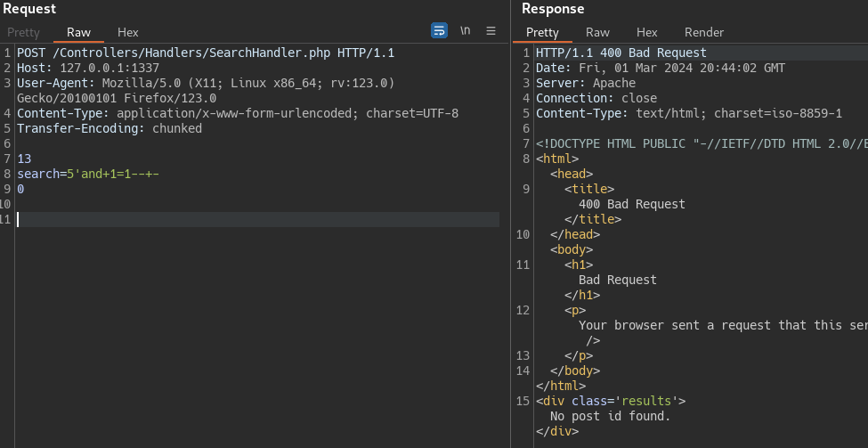The width and height of the screenshot is (868, 448).
Task: Open the Response Hex tab
Action: click(646, 32)
